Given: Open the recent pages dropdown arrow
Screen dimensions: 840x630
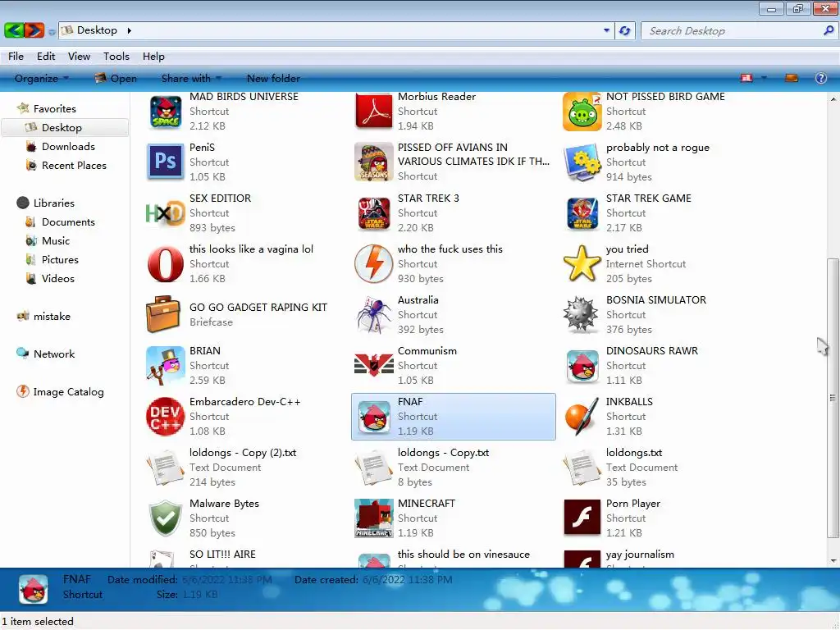Looking at the screenshot, I should [52, 32].
